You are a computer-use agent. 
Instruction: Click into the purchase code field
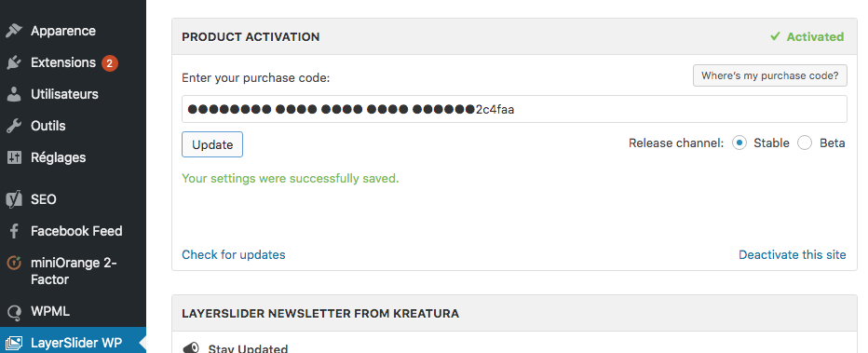(x=514, y=109)
